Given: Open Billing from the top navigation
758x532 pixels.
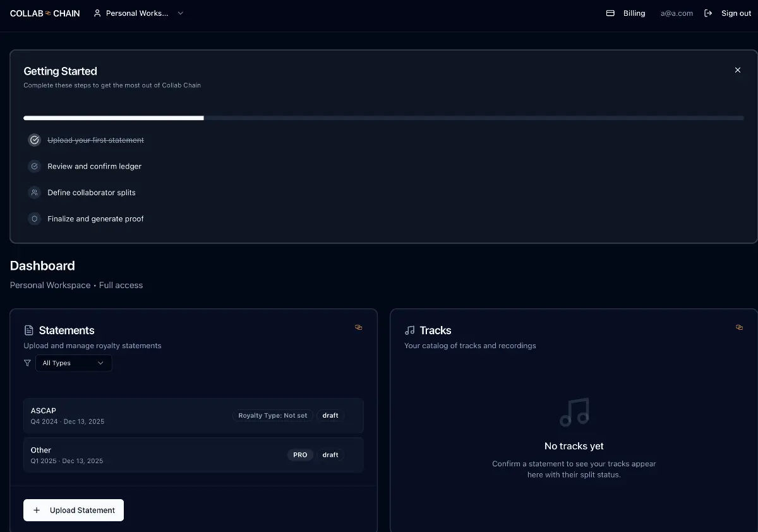Looking at the screenshot, I should coord(634,13).
